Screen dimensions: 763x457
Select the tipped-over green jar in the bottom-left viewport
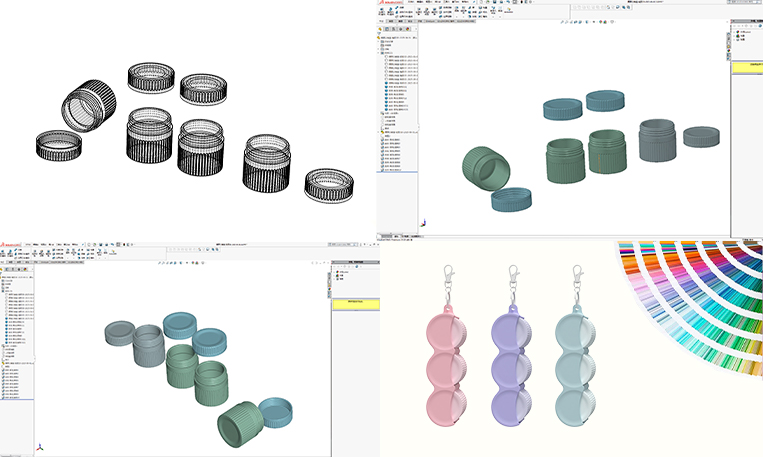(x=240, y=424)
